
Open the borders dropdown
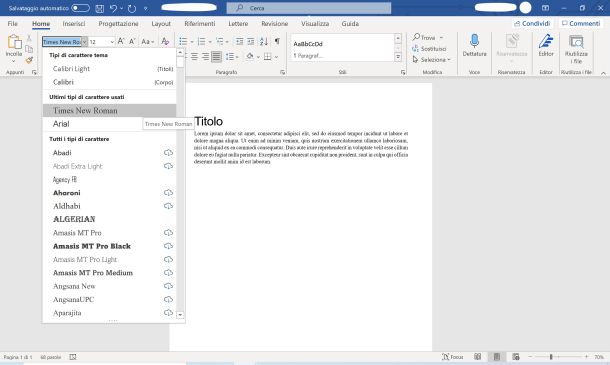coord(276,57)
